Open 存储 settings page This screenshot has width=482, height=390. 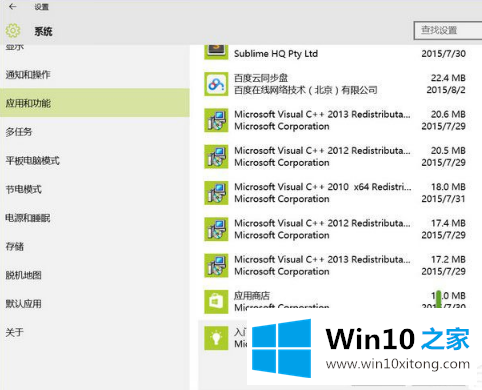click(14, 246)
